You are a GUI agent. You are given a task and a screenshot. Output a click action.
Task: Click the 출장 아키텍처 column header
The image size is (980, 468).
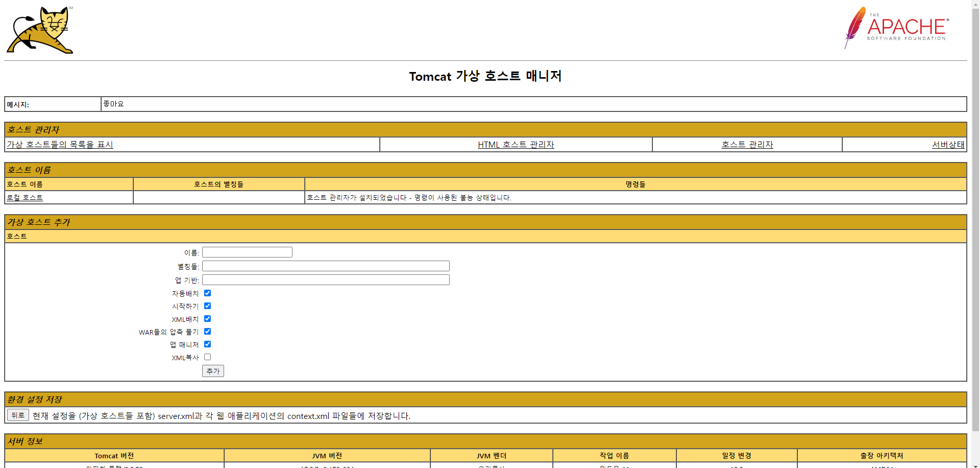coord(882,456)
